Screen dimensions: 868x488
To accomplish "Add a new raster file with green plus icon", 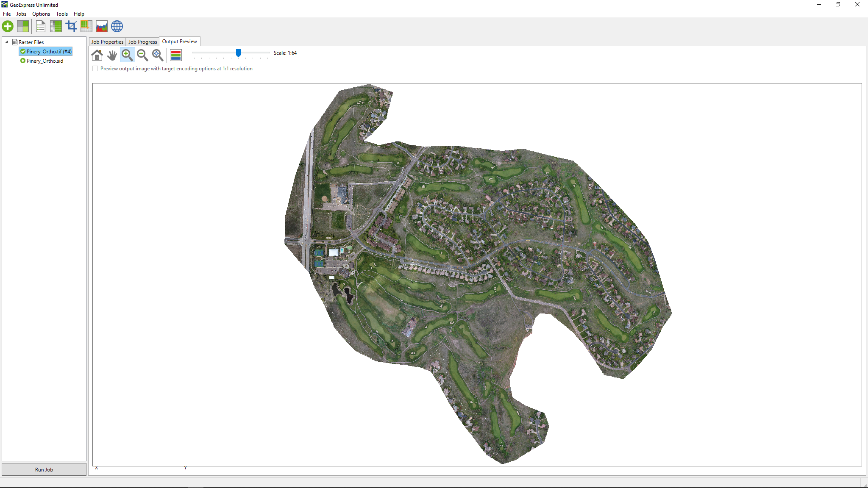I will coord(8,26).
